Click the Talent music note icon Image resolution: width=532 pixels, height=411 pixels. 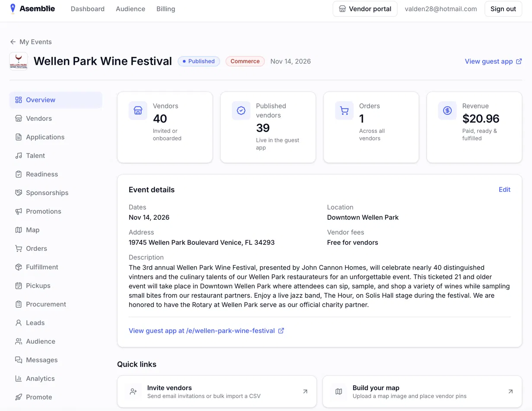click(19, 155)
